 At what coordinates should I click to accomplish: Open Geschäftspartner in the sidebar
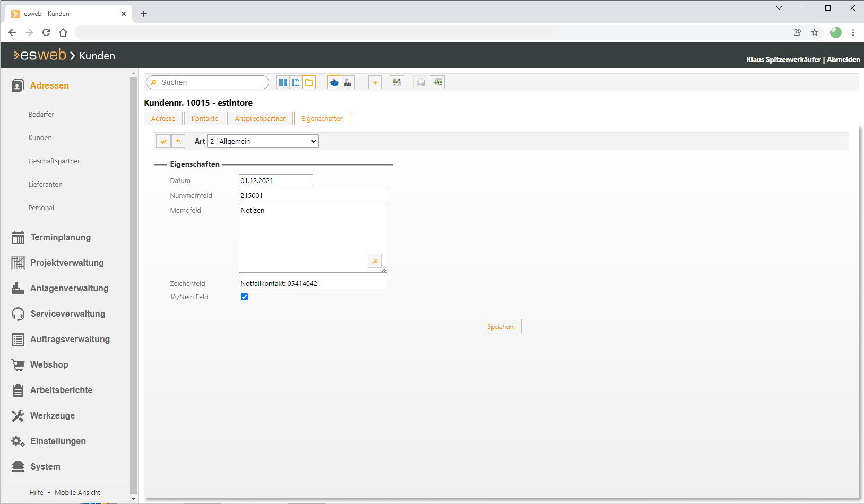pos(54,161)
